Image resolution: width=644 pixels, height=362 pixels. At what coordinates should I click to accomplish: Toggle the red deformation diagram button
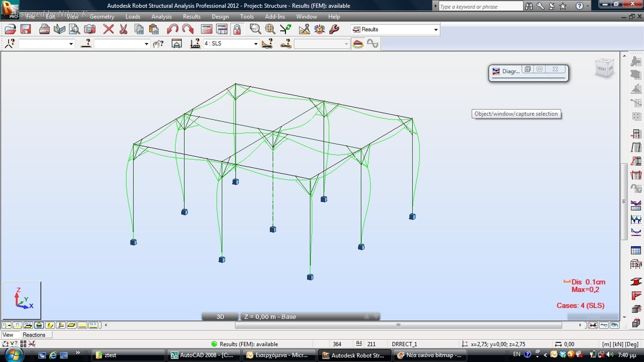[x=358, y=44]
